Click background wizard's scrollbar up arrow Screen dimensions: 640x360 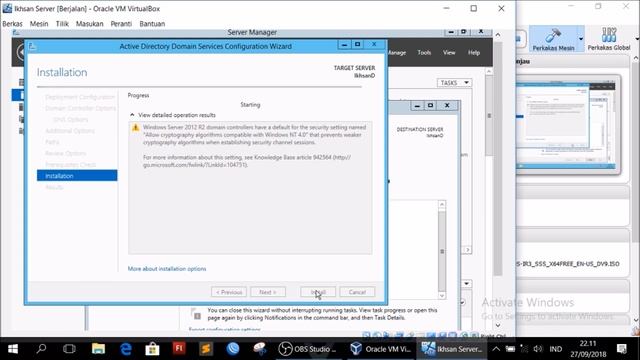pos(442,204)
